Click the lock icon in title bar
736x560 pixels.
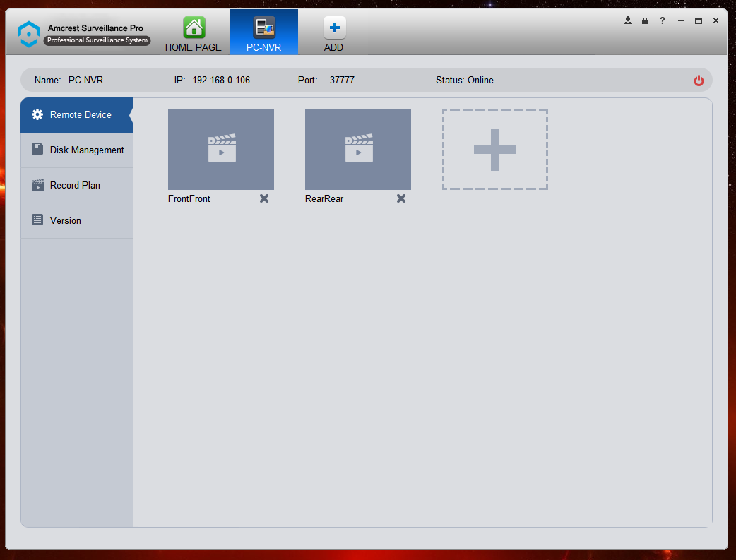point(646,20)
